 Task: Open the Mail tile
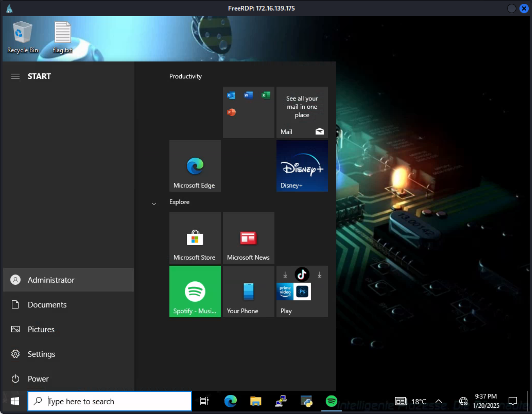(302, 112)
